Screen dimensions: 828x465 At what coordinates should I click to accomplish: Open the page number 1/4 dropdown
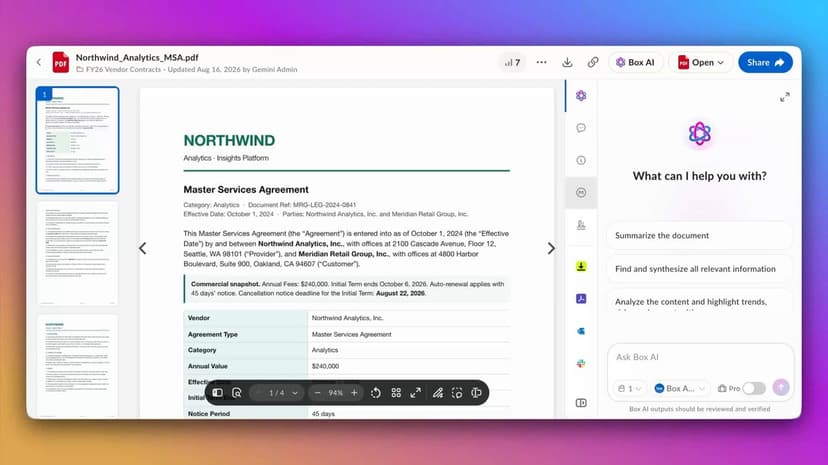pyautogui.click(x=283, y=393)
